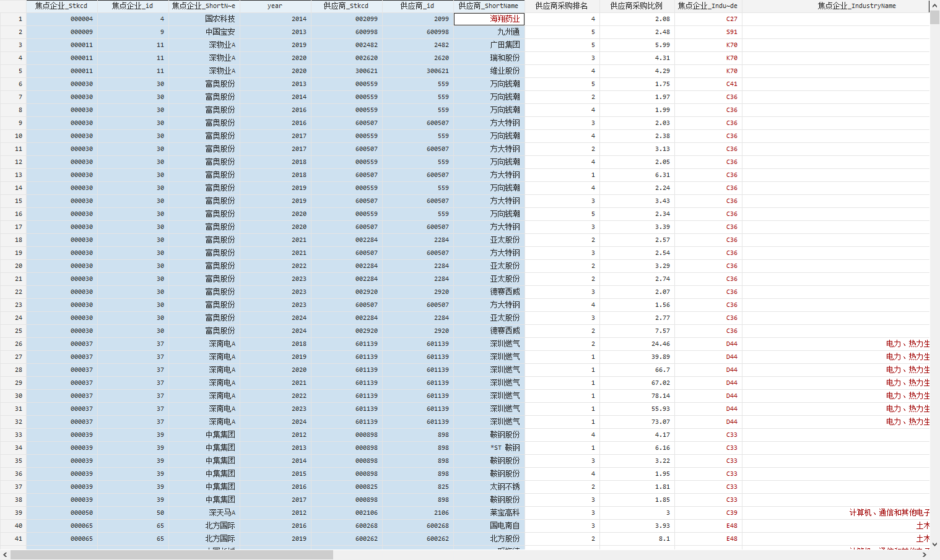Select the year column header
The width and height of the screenshot is (940, 560).
[274, 6]
